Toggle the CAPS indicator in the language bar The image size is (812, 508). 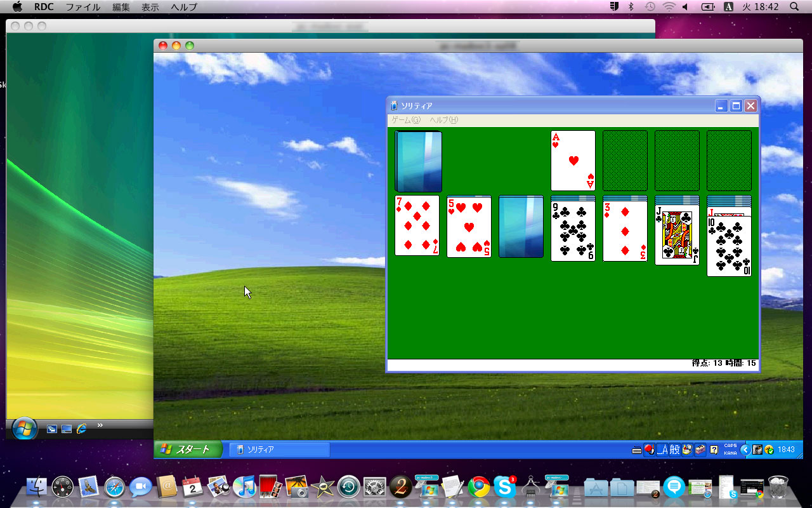pyautogui.click(x=730, y=446)
